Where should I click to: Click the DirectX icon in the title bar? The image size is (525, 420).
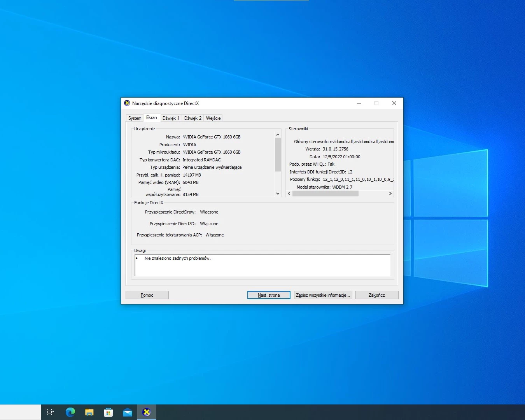127,103
